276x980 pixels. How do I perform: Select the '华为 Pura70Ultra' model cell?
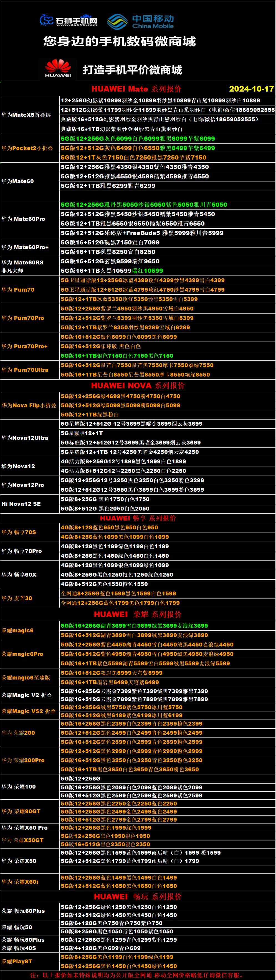point(30,370)
